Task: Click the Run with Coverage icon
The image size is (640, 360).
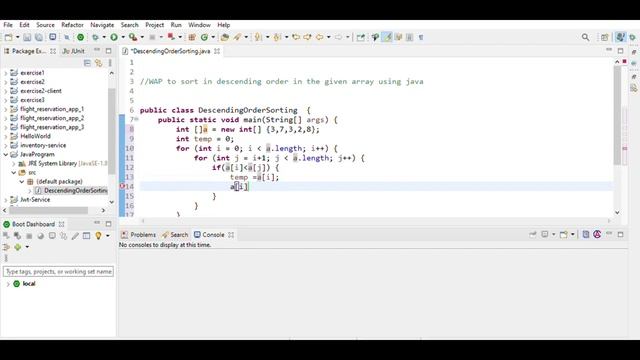Action: [133, 37]
